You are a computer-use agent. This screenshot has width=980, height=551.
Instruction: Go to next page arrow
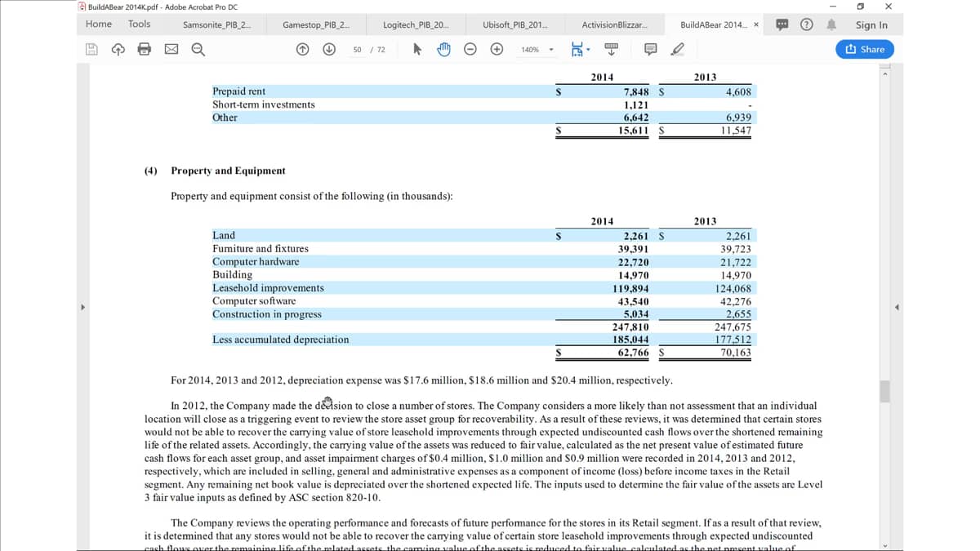pyautogui.click(x=330, y=50)
